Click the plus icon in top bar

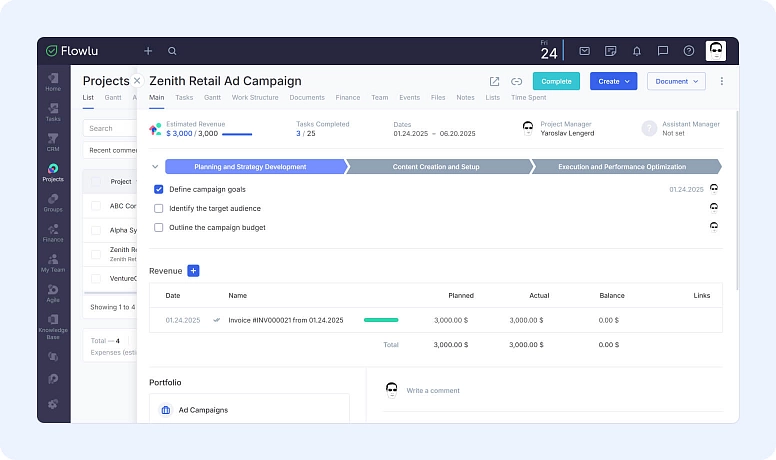pyautogui.click(x=148, y=51)
